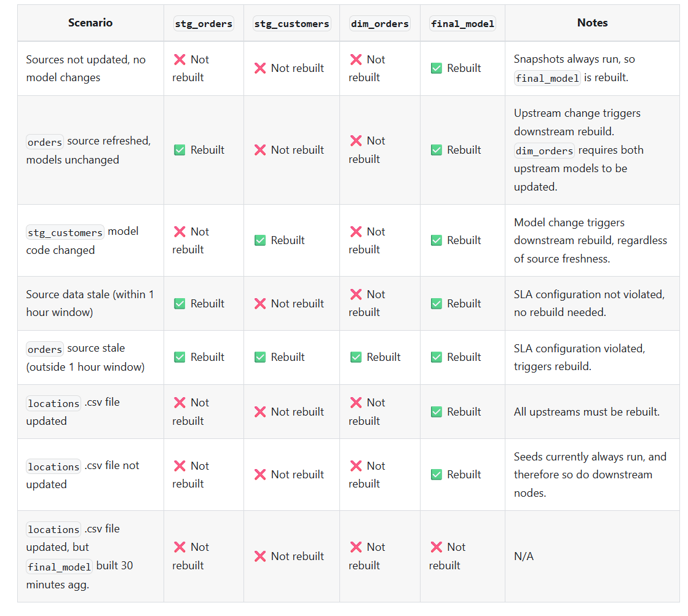Click the final_model column header

point(462,24)
